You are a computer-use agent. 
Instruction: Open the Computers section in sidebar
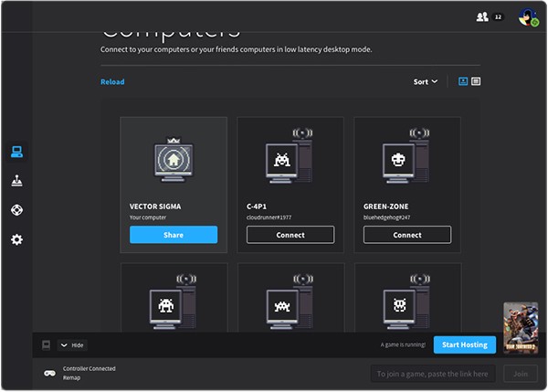[16, 152]
